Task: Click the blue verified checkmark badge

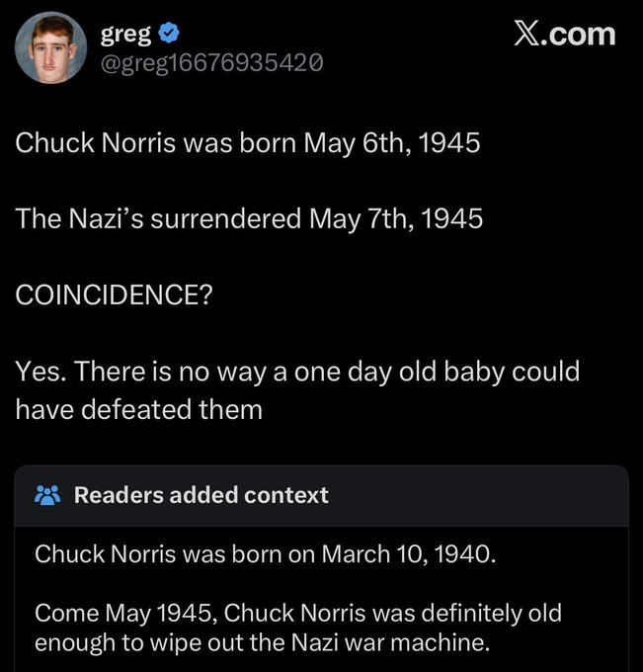Action: click(x=169, y=35)
